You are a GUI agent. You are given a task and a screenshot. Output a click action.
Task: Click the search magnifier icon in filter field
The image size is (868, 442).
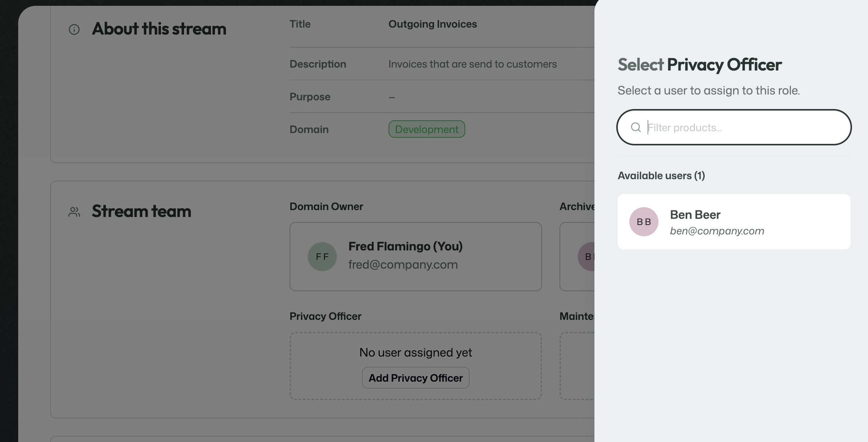(x=636, y=127)
